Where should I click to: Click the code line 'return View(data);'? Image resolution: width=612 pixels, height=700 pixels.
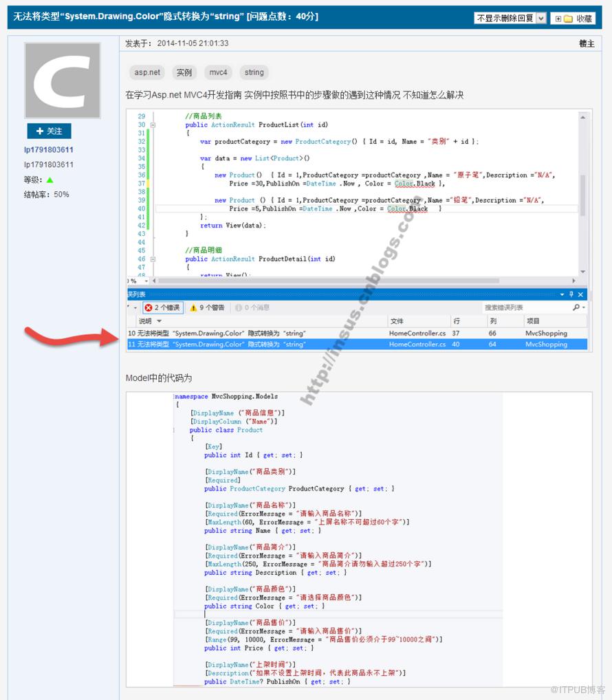[x=233, y=226]
